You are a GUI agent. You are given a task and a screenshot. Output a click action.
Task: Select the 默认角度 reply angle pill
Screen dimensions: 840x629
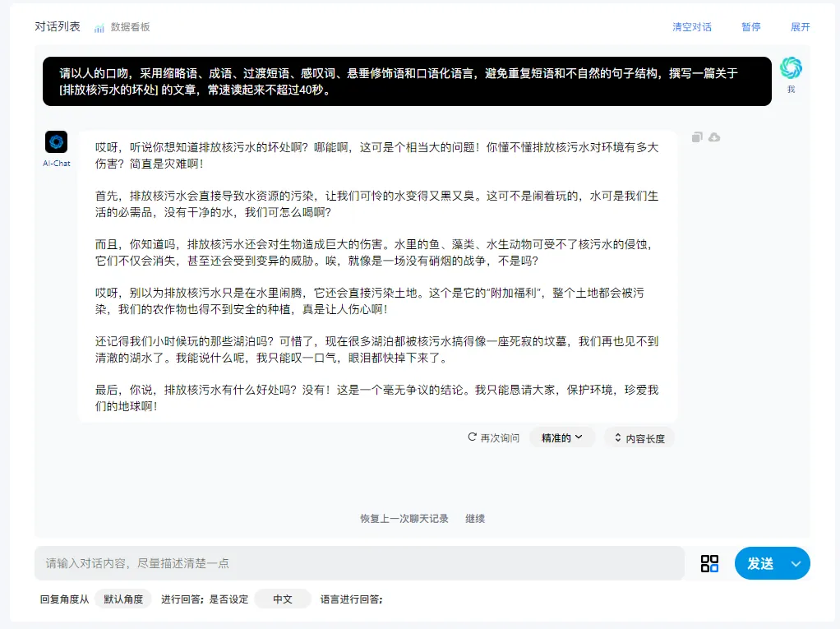122,599
